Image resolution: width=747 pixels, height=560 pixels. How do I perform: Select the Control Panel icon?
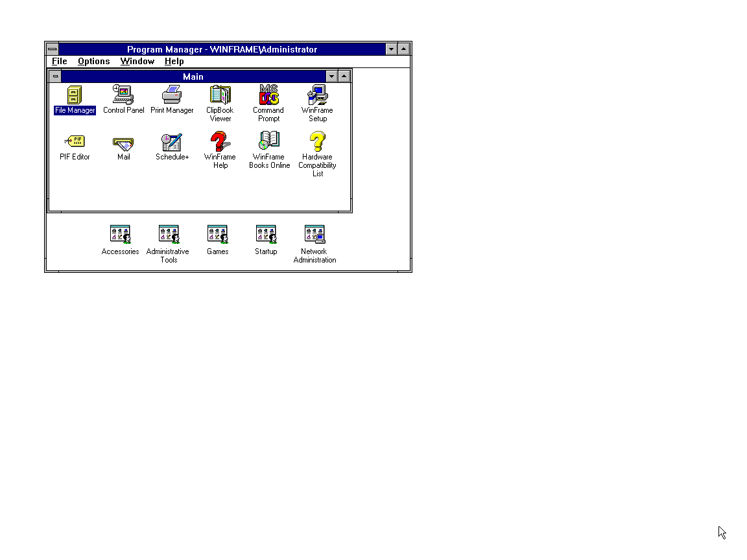tap(123, 94)
